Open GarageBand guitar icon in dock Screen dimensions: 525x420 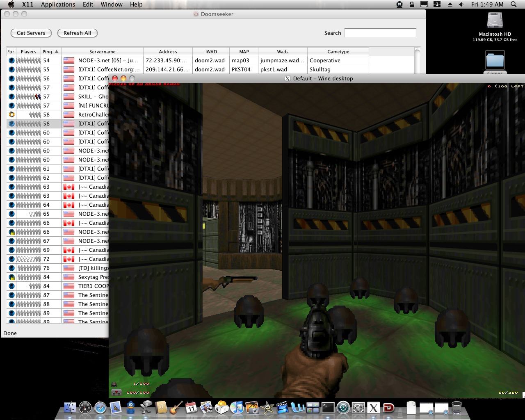(176, 407)
